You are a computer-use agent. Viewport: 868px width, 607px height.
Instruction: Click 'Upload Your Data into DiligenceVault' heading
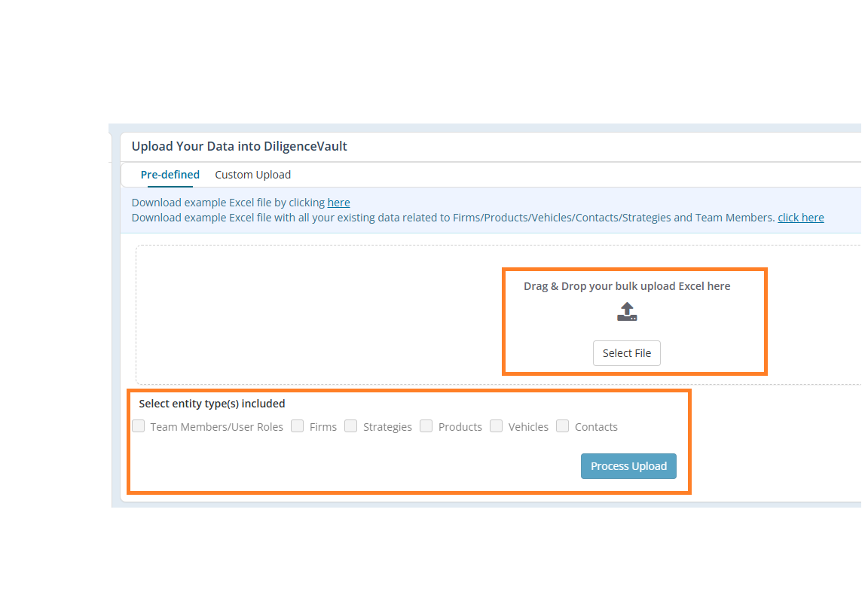coord(239,146)
